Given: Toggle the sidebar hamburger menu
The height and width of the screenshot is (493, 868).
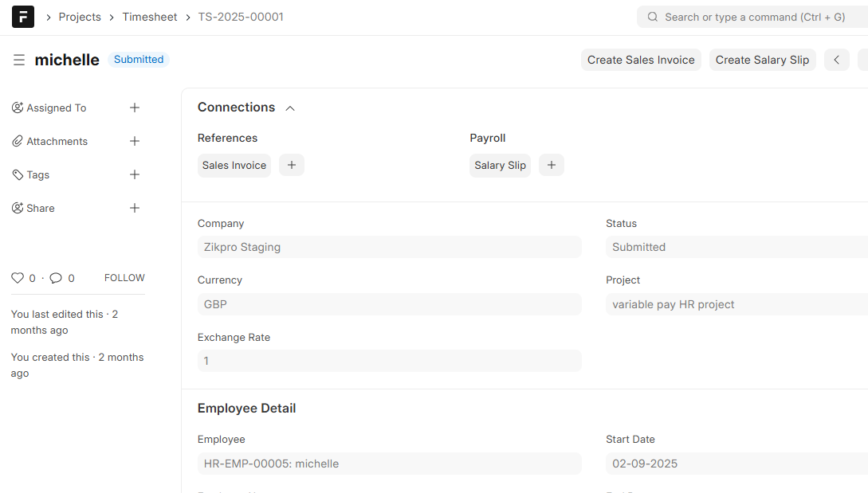Looking at the screenshot, I should click(19, 60).
